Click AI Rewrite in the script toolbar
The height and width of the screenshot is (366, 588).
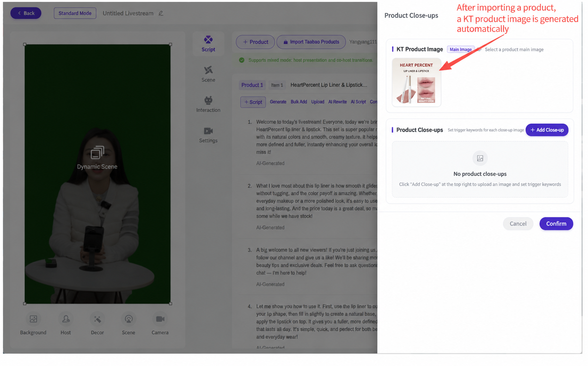[337, 102]
